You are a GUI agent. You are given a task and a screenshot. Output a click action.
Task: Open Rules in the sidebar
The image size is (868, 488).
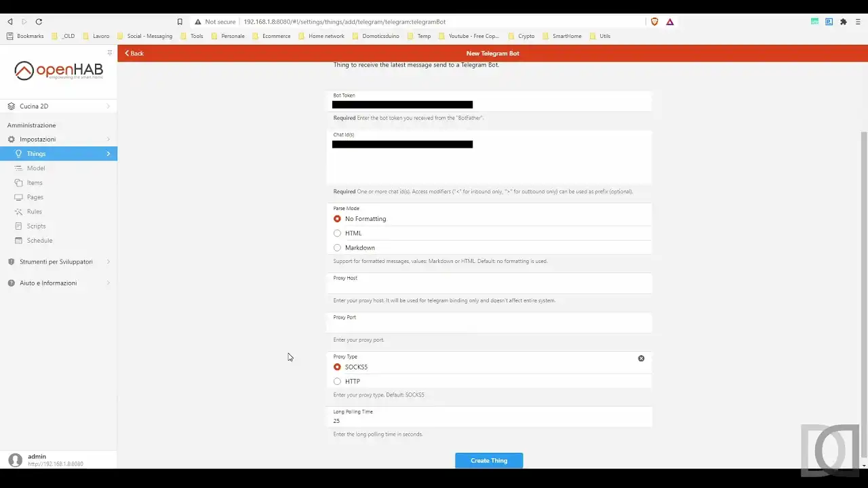coord(58,211)
